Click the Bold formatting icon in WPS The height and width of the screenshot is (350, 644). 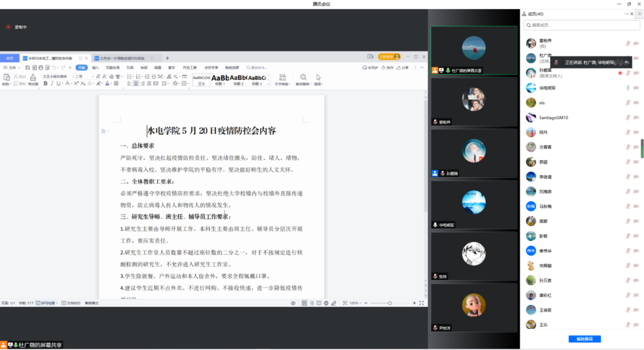pos(45,83)
